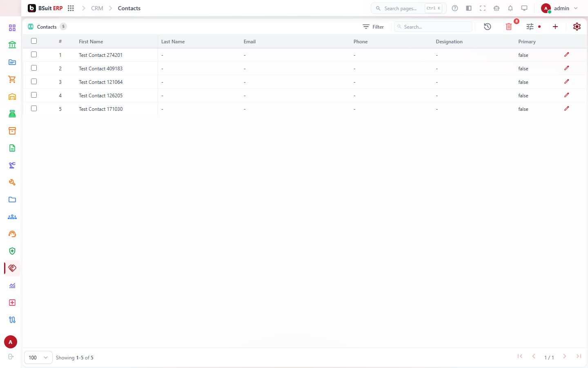588x368 pixels.
Task: Check the box for Test Contact 126205
Action: (34, 95)
